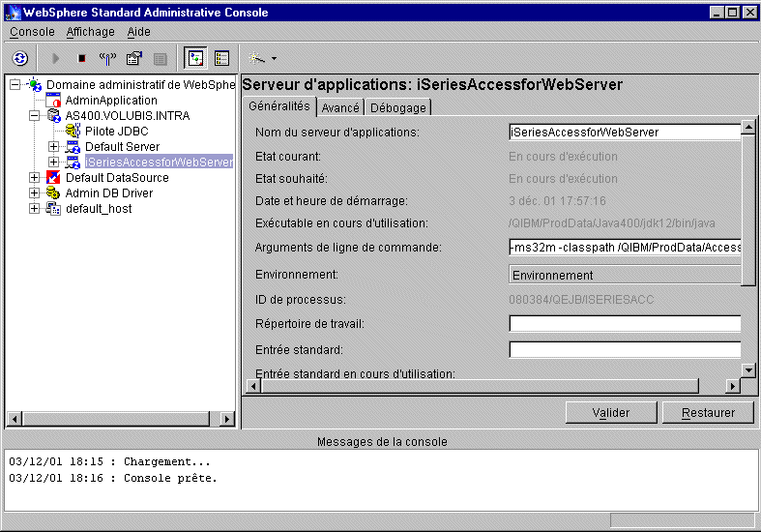Screen dimensions: 761x532
Task: Click the Properties toolbar icon
Action: pos(134,59)
